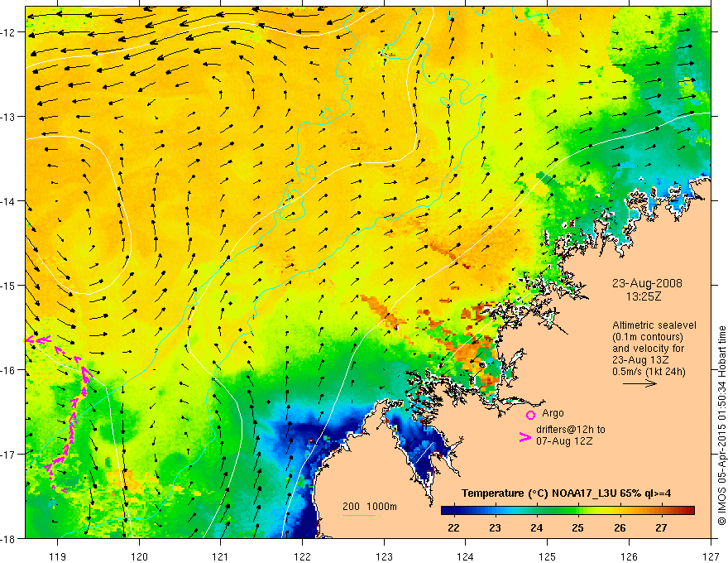
Task: Click longitude axis label 122
Action: [x=302, y=556]
